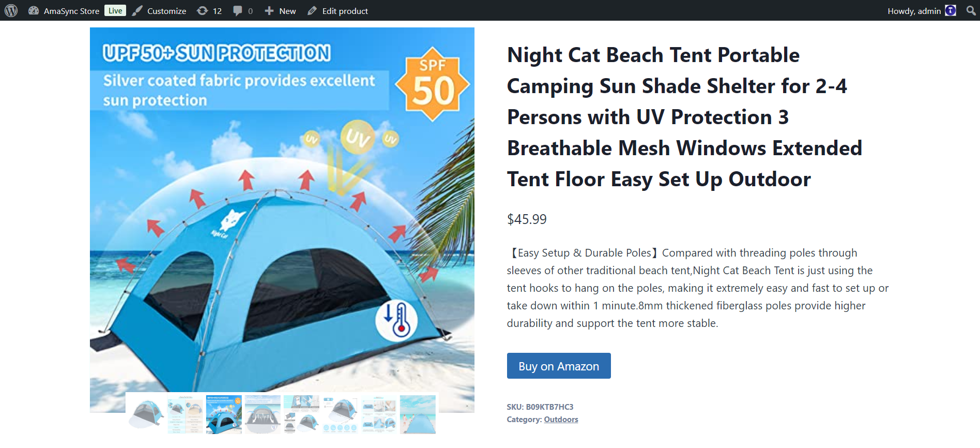
Task: Click the WordPress logo icon
Action: (11, 11)
